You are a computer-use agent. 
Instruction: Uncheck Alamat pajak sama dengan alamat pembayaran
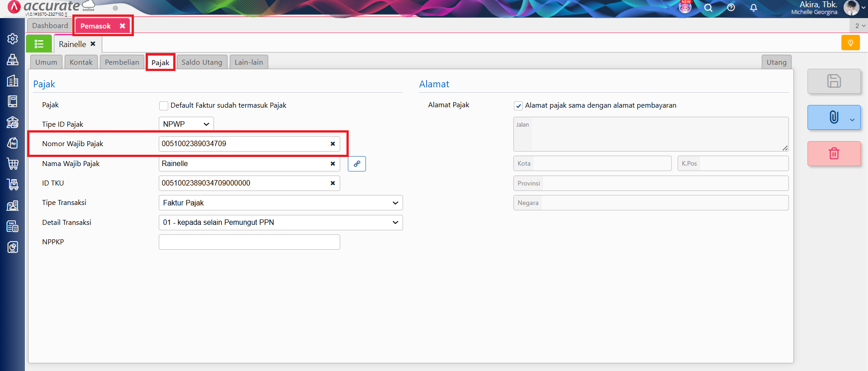tap(518, 106)
